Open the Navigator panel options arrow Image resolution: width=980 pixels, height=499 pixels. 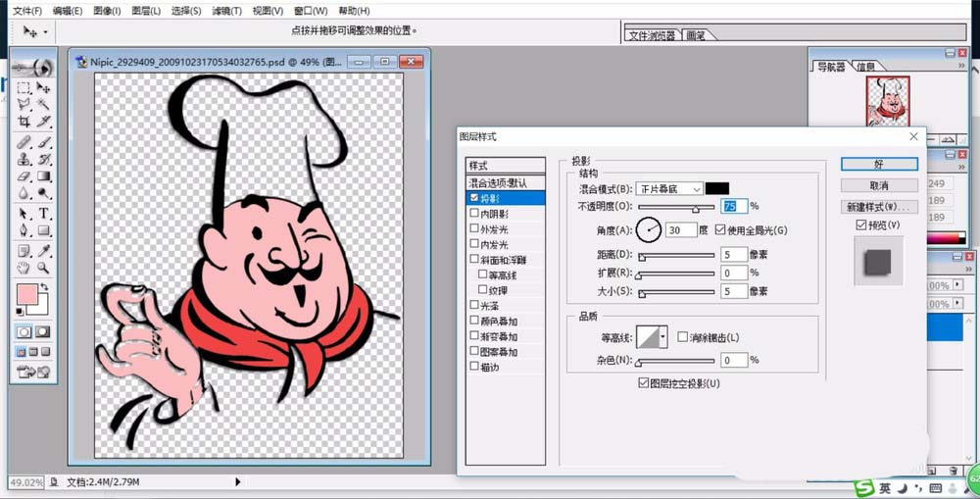point(961,65)
